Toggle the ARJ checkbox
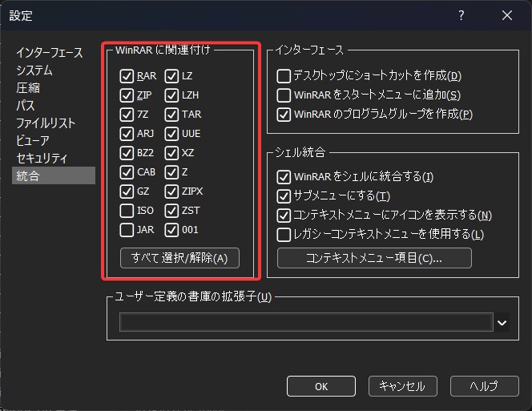 pos(127,134)
